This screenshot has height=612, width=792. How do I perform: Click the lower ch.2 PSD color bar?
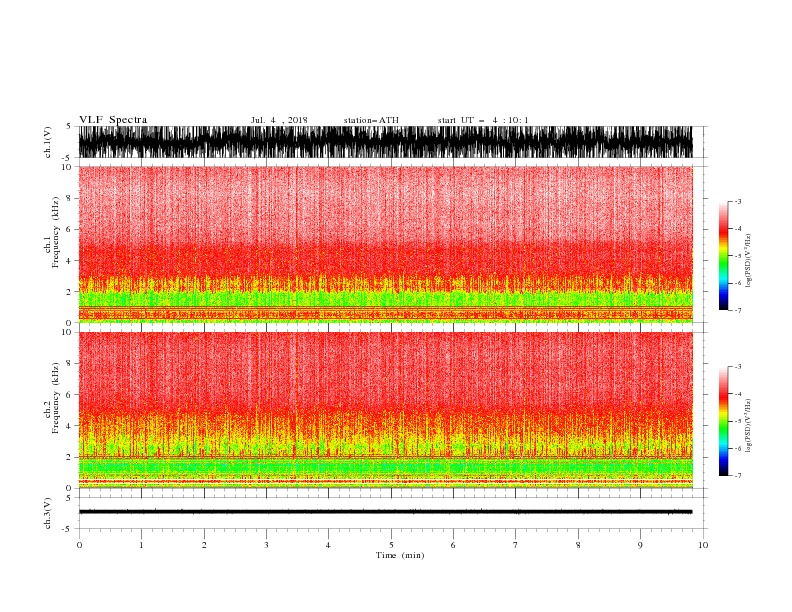pyautogui.click(x=723, y=421)
